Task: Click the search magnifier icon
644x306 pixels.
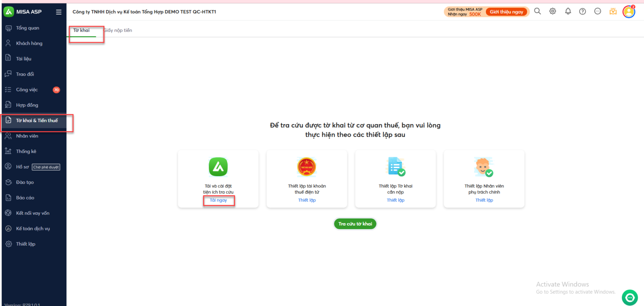Action: pos(537,11)
